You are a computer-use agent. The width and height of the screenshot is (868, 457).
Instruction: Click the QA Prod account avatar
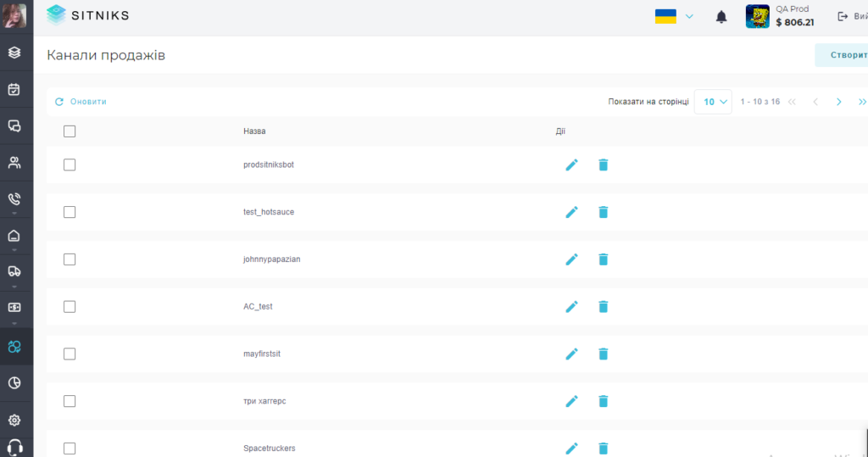point(757,17)
